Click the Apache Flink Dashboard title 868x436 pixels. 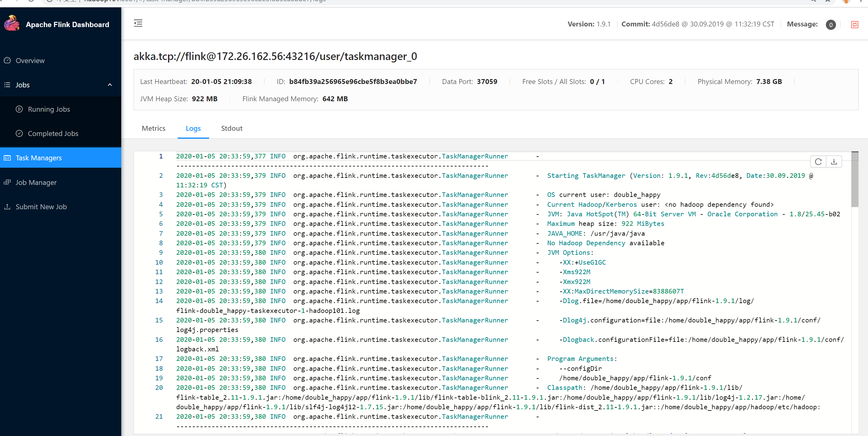[x=67, y=25]
